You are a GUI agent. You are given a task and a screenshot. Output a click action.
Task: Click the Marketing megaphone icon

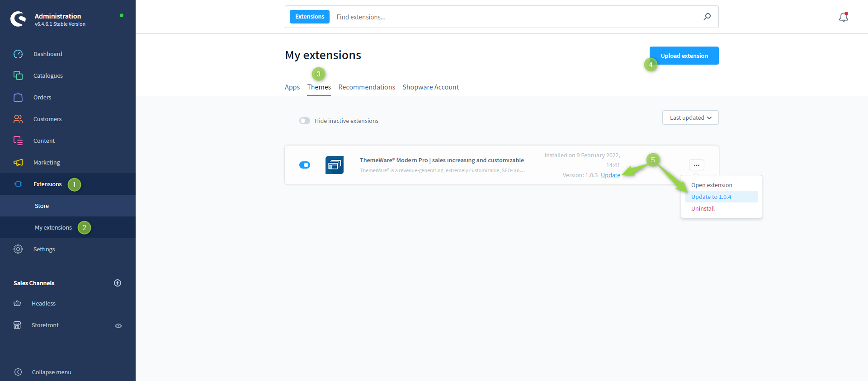18,162
